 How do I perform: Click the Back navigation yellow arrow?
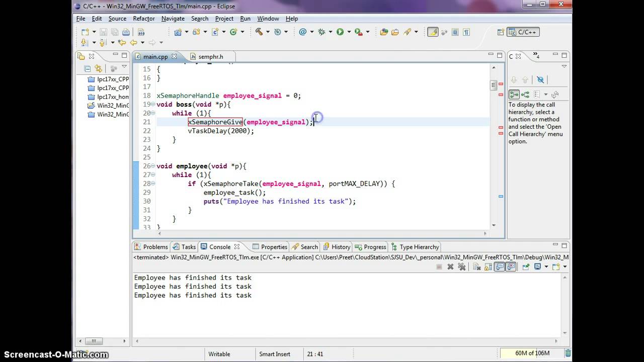coord(133,43)
